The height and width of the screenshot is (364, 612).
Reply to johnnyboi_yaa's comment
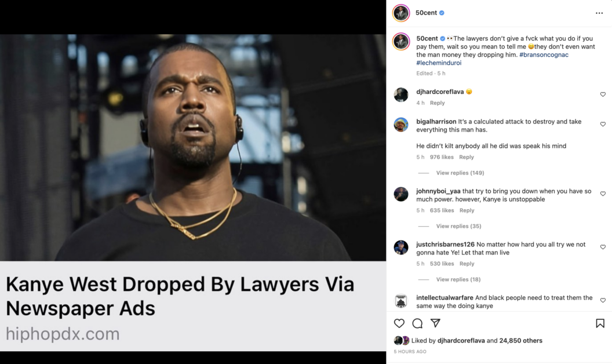point(467,210)
